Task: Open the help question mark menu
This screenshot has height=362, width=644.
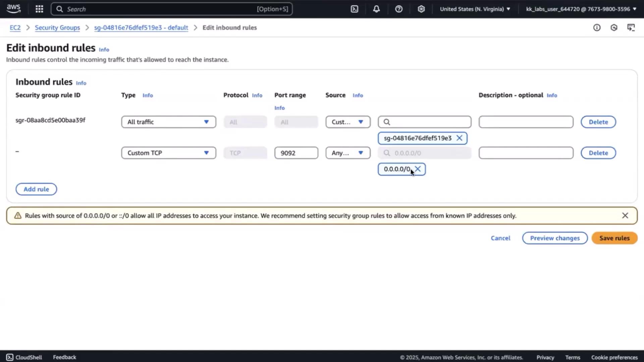Action: pos(398,9)
